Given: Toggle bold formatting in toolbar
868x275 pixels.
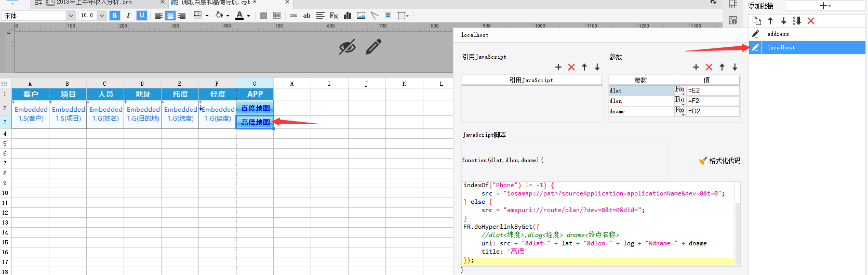Looking at the screenshot, I should click(x=115, y=16).
